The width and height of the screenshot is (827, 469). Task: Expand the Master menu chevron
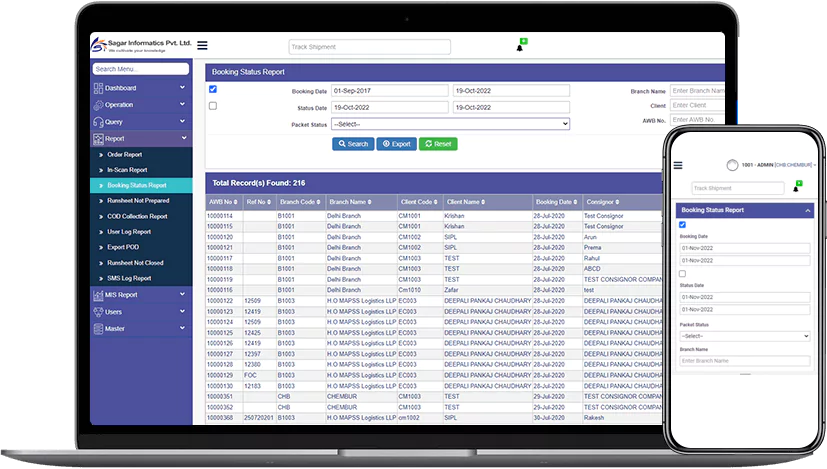pyautogui.click(x=182, y=328)
